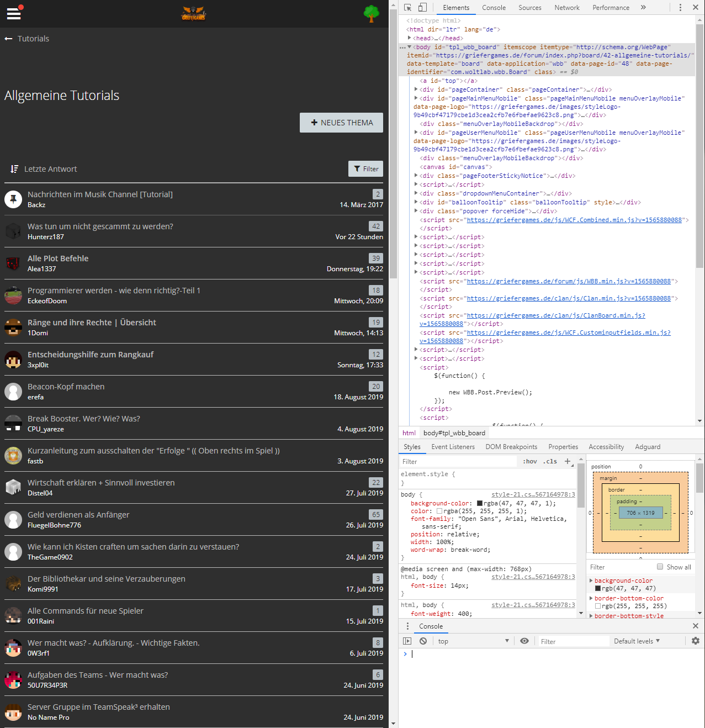Viewport: 705px width, 728px height.
Task: Open the Default levels dropdown
Action: click(637, 641)
